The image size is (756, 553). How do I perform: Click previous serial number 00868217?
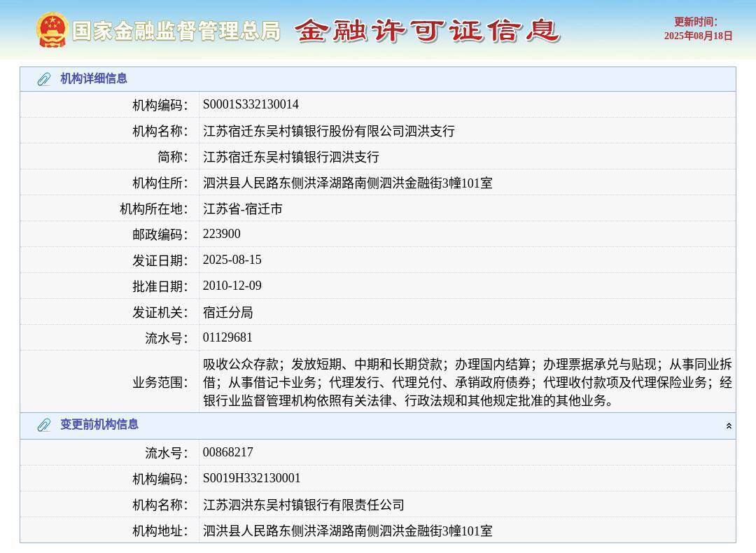(x=228, y=452)
